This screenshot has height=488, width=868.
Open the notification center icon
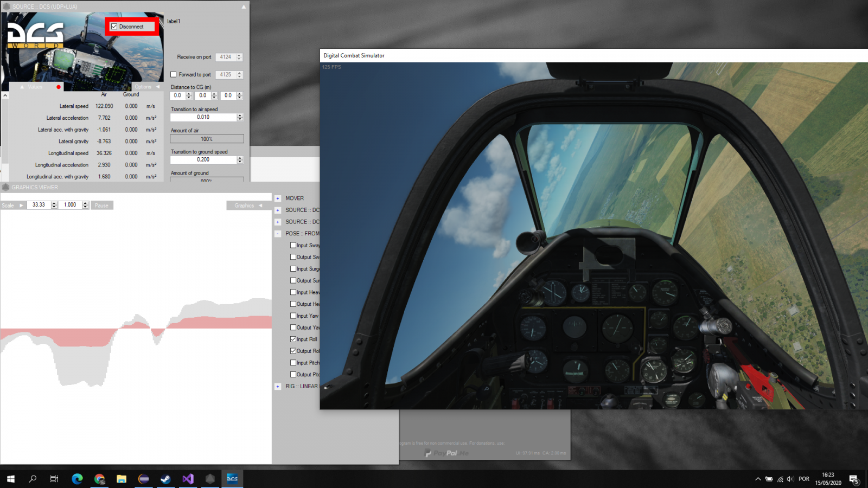(x=854, y=479)
